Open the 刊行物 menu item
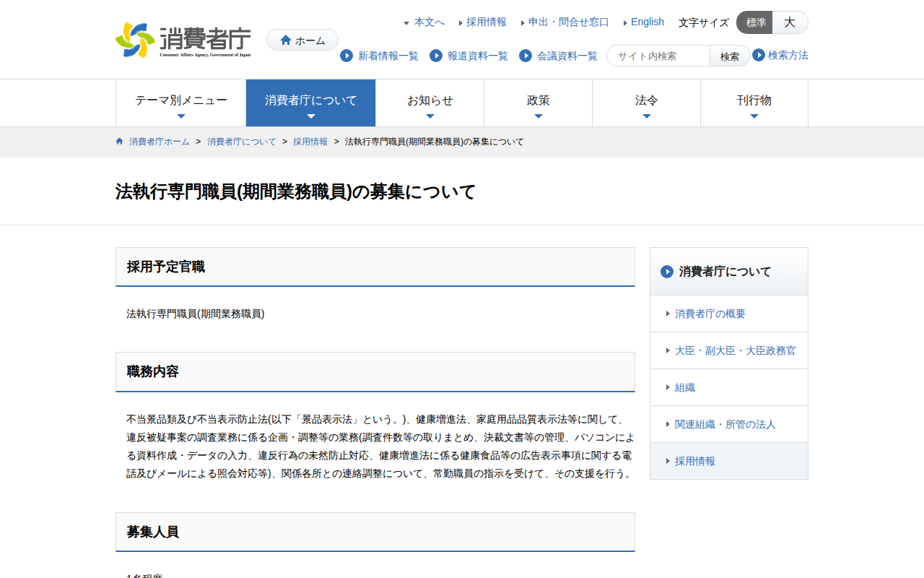 coord(754,103)
